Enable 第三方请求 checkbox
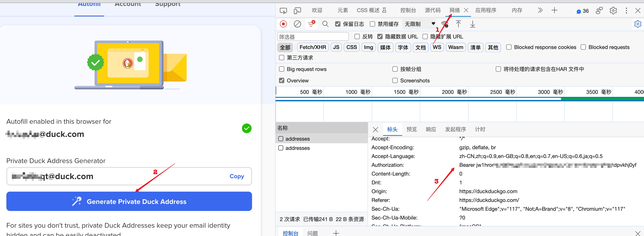644x236 pixels. tap(281, 58)
